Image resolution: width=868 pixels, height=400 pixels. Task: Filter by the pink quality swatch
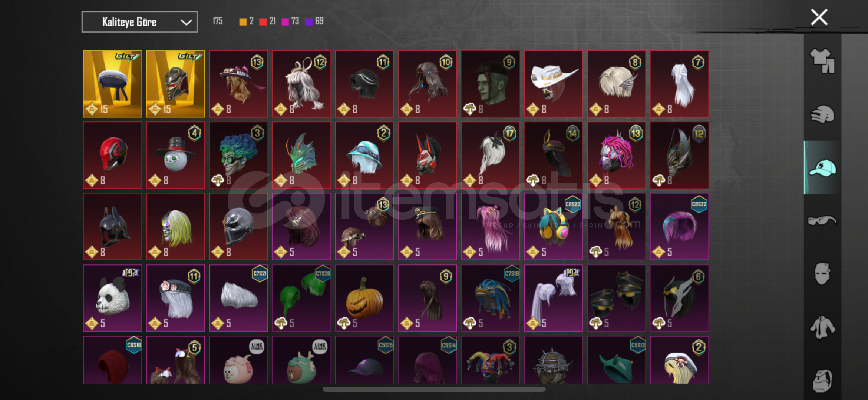[x=285, y=21]
